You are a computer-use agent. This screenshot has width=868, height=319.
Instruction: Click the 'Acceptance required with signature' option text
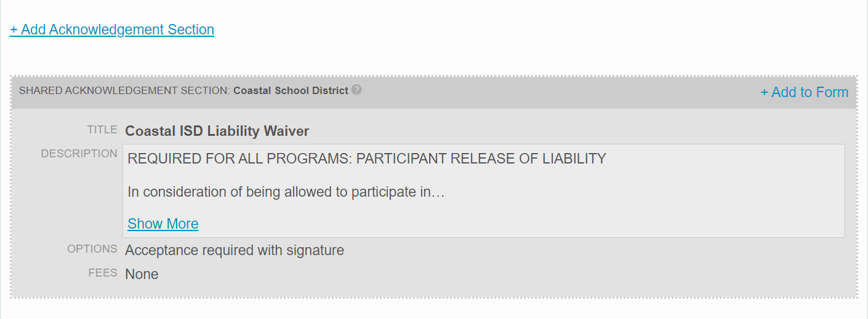[235, 250]
